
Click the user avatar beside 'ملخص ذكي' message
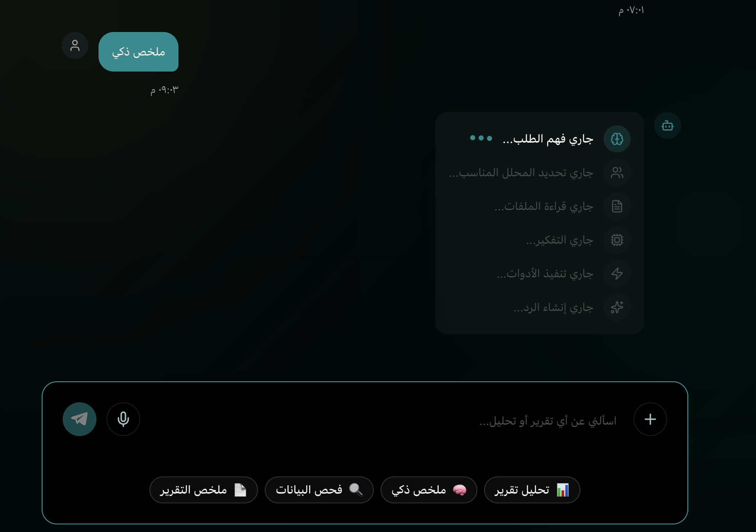(75, 45)
